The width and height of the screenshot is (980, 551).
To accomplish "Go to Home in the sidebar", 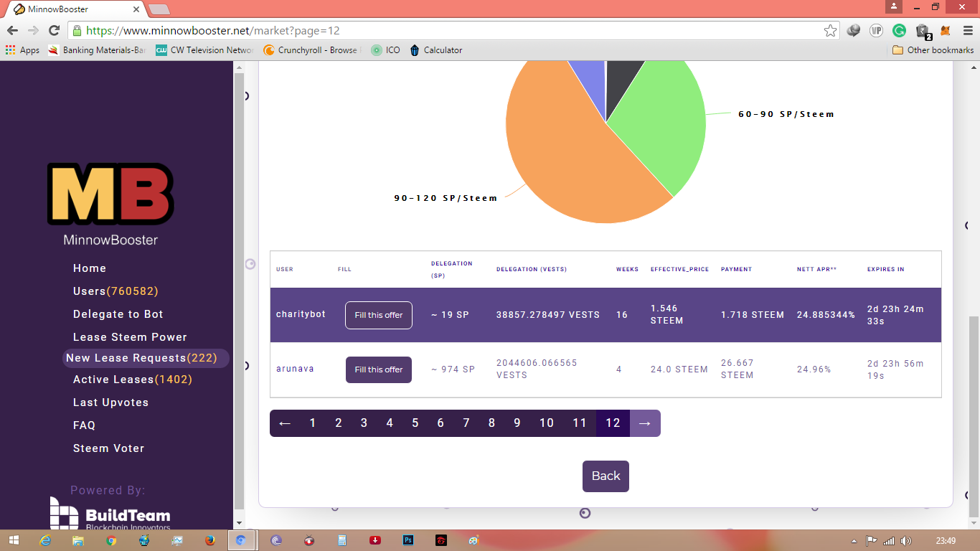I will tap(90, 268).
